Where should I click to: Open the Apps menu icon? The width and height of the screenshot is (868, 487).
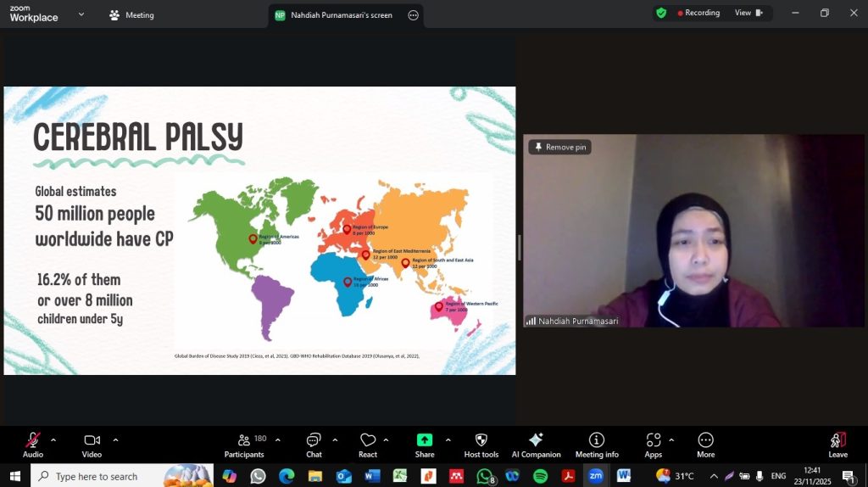653,440
